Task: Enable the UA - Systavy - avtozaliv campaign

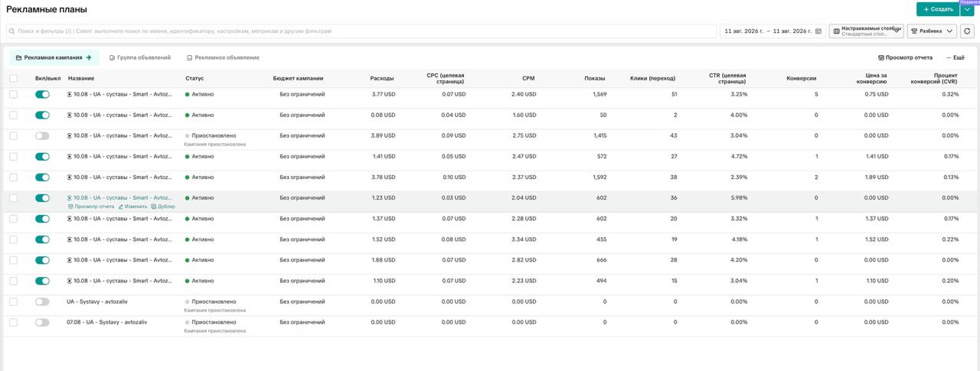Action: point(42,301)
